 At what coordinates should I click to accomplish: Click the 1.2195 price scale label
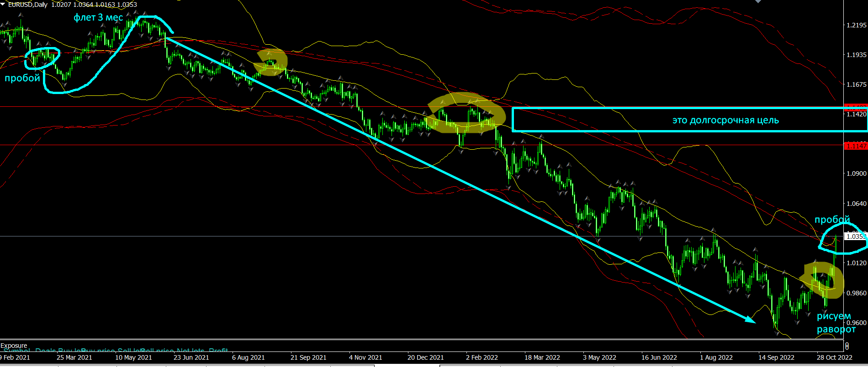click(857, 25)
